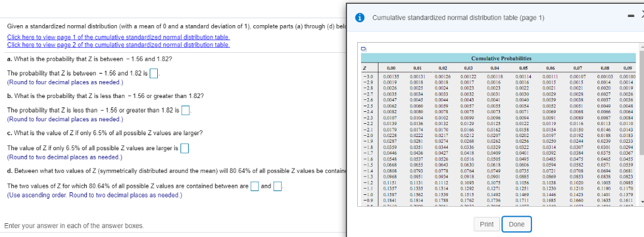Viewport: 644px width, 237px height.
Task: Click the 0.09 column header
Action: 628,68
